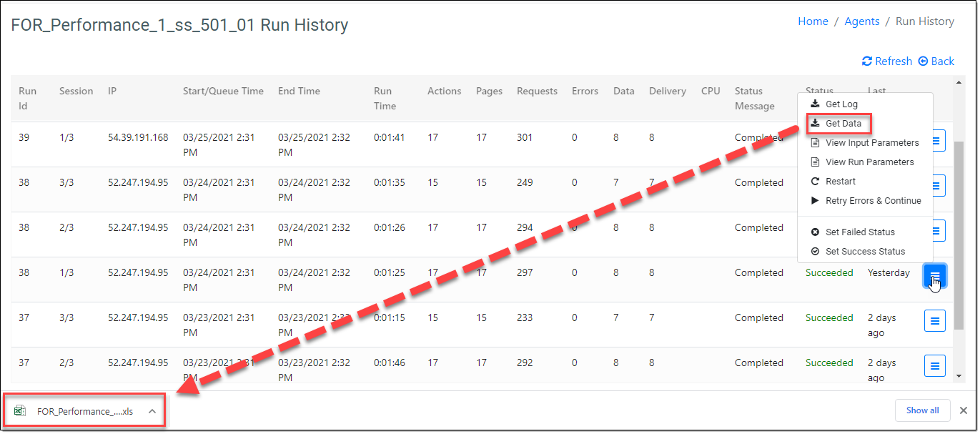Choose Retry Errors & Continue
This screenshot has height=434, width=980.
point(873,201)
